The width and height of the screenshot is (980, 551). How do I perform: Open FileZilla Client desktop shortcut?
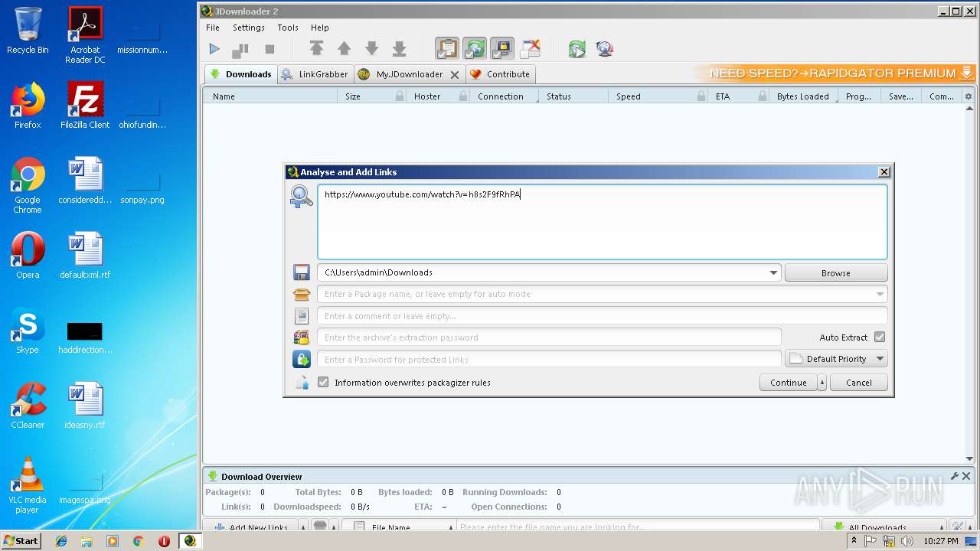(85, 105)
